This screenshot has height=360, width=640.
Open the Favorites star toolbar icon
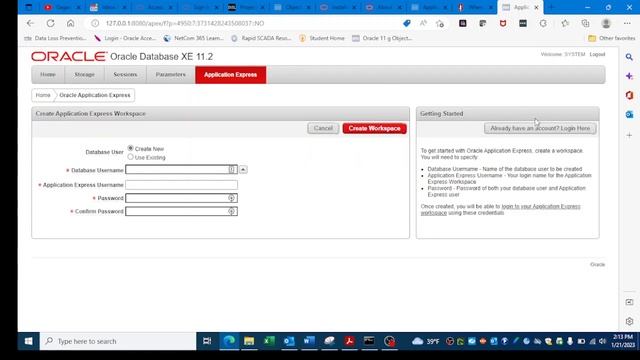(x=565, y=23)
